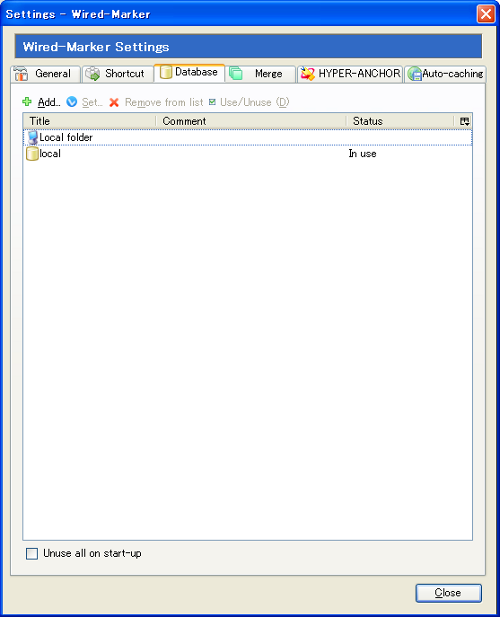
Task: Click the red X Remove icon
Action: pyautogui.click(x=114, y=102)
